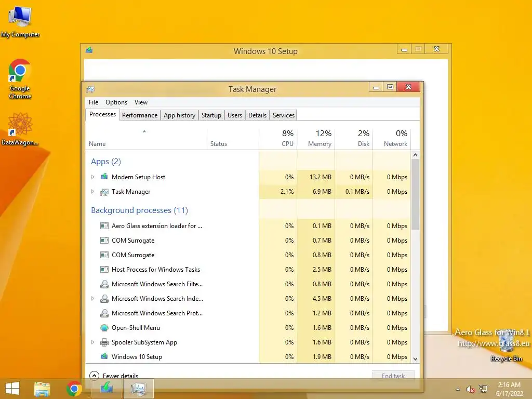Screen dimensions: 532x399
Task: Select Task Manager taskbar button
Action: [x=138, y=389]
